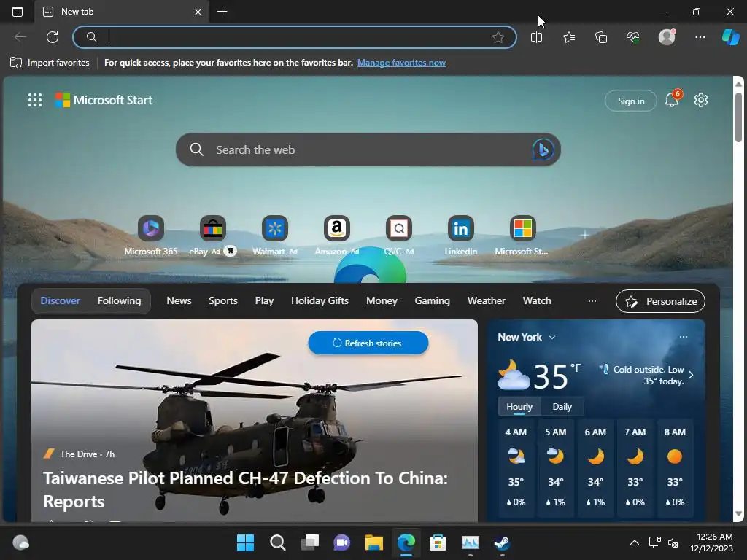Launch Copilot sidebar icon
747x560 pixels.
730,37
